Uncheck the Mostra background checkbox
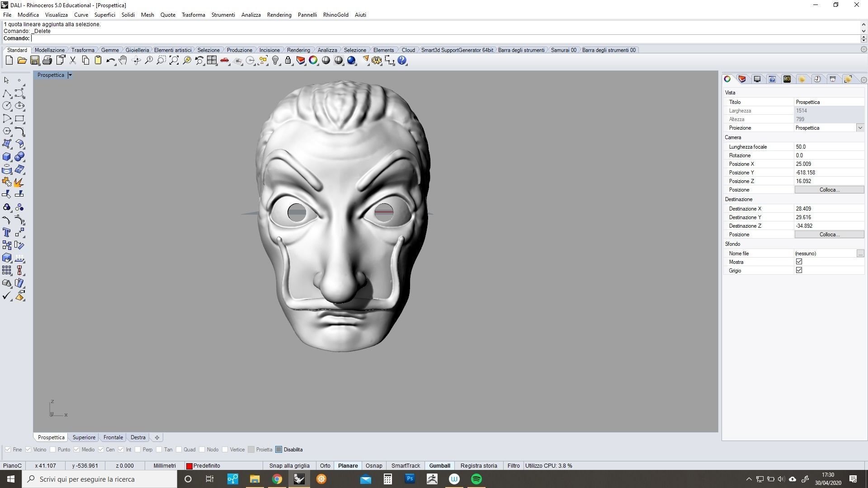Viewport: 868px width, 488px height. click(x=799, y=262)
